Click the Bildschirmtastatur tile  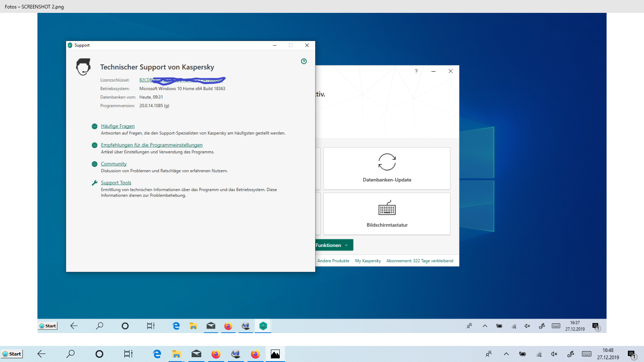[x=387, y=214]
